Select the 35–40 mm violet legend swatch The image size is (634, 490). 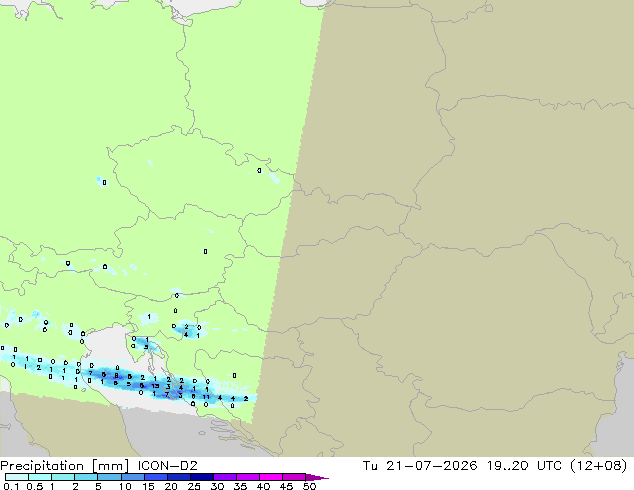pos(247,477)
